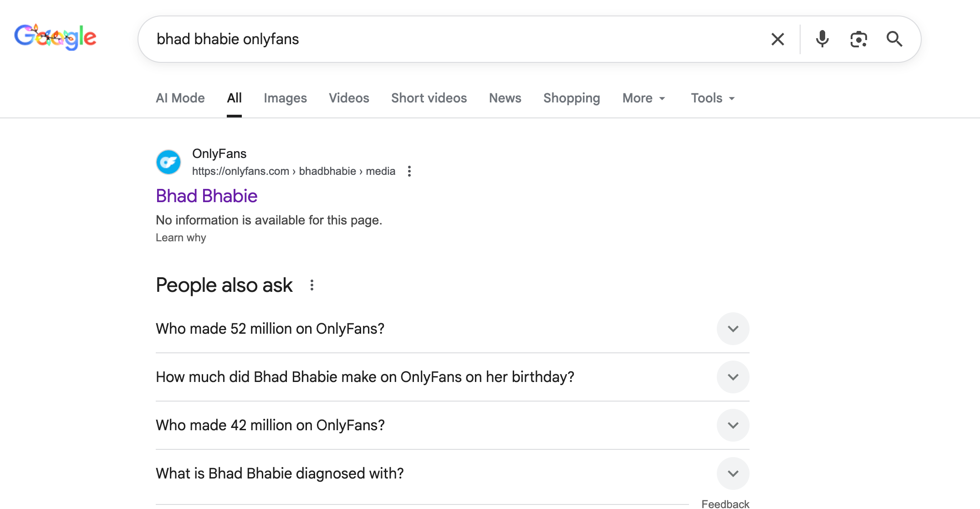Switch to the Shopping tab
The image size is (980, 509).
[572, 98]
